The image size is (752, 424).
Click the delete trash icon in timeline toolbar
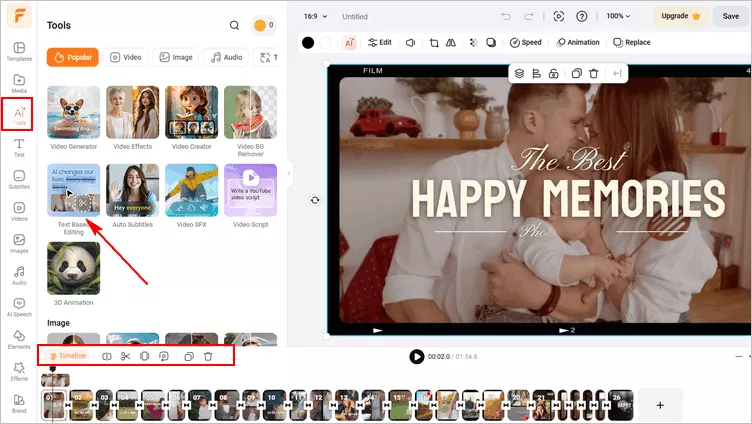tap(208, 356)
